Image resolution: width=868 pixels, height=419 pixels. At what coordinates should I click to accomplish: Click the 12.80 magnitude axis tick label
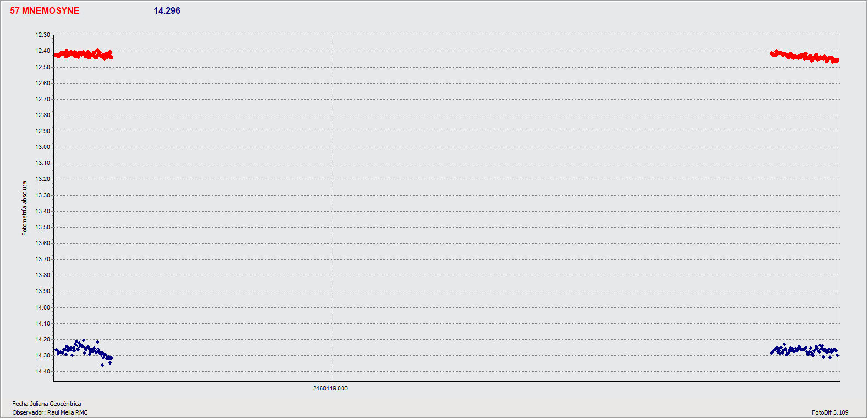(x=43, y=115)
